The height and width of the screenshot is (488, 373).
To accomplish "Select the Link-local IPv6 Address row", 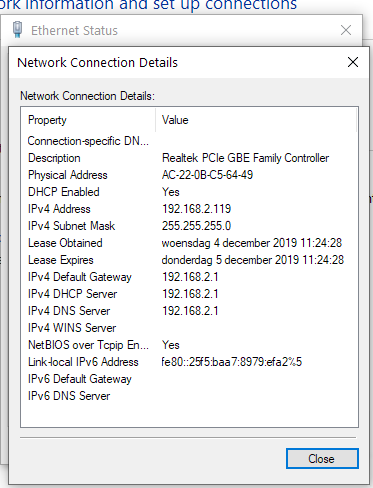I will (189, 362).
